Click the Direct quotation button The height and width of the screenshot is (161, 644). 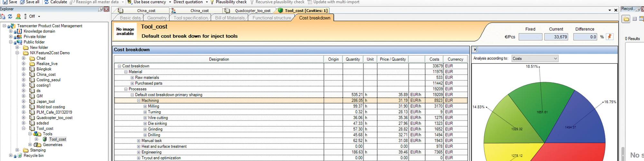[188, 2]
